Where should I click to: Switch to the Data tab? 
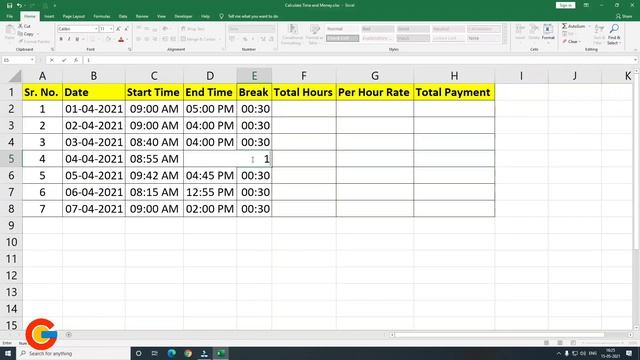(123, 16)
